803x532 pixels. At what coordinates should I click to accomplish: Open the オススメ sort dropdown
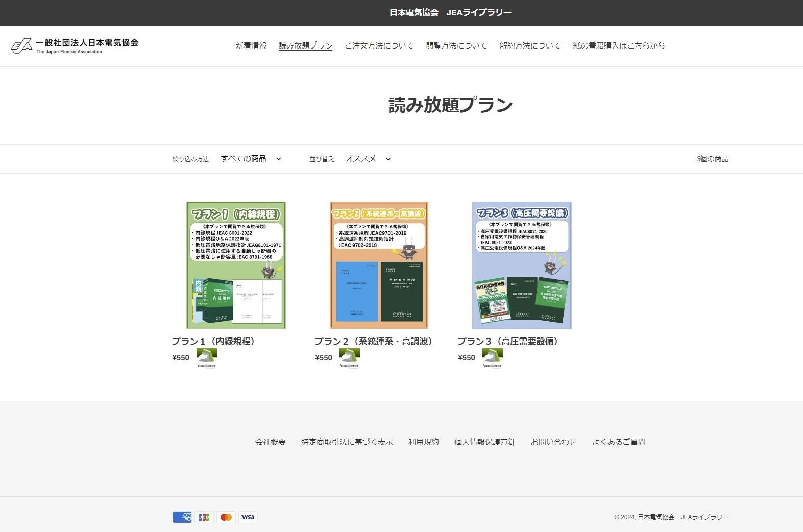click(x=368, y=159)
